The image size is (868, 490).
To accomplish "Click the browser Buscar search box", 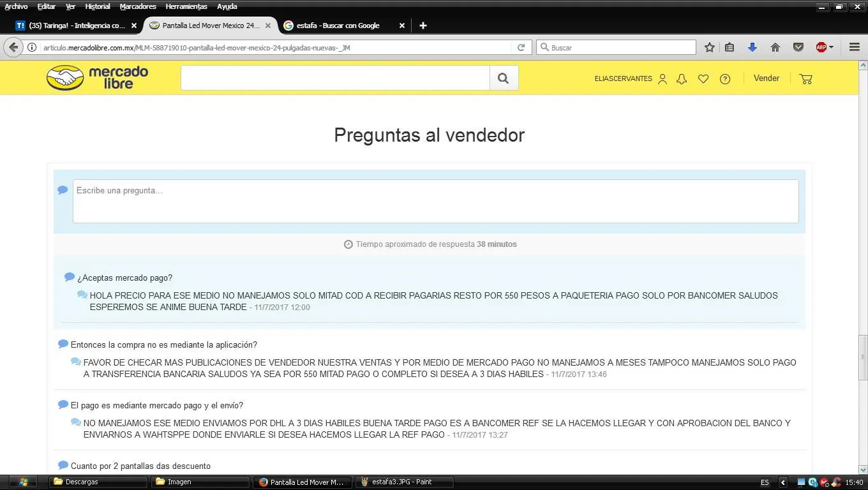I will pos(617,47).
